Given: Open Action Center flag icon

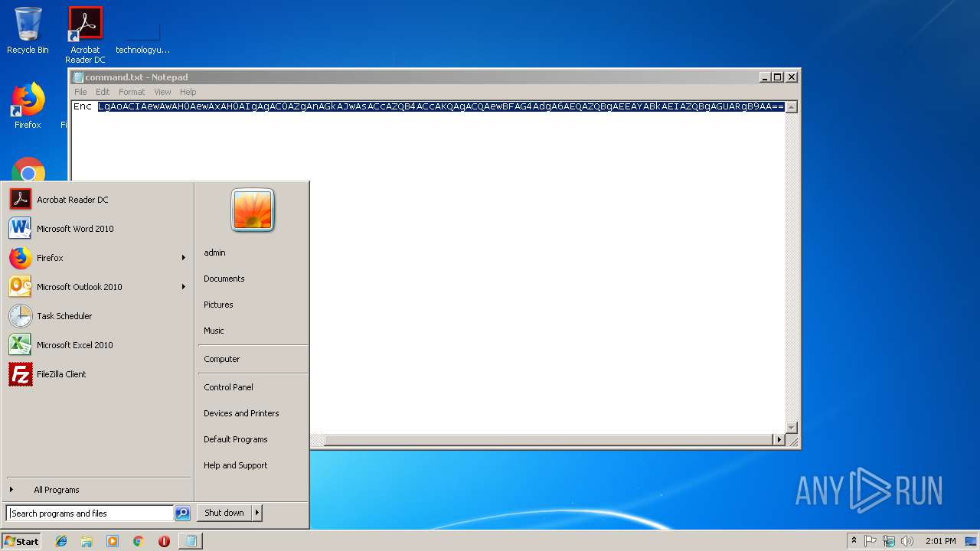Looking at the screenshot, I should (871, 541).
